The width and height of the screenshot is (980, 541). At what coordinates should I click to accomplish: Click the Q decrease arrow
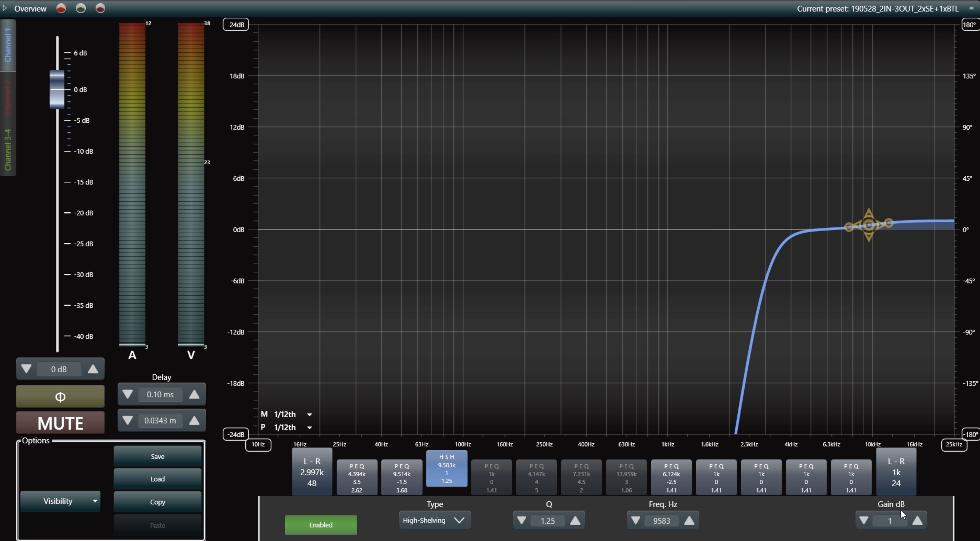pos(522,520)
